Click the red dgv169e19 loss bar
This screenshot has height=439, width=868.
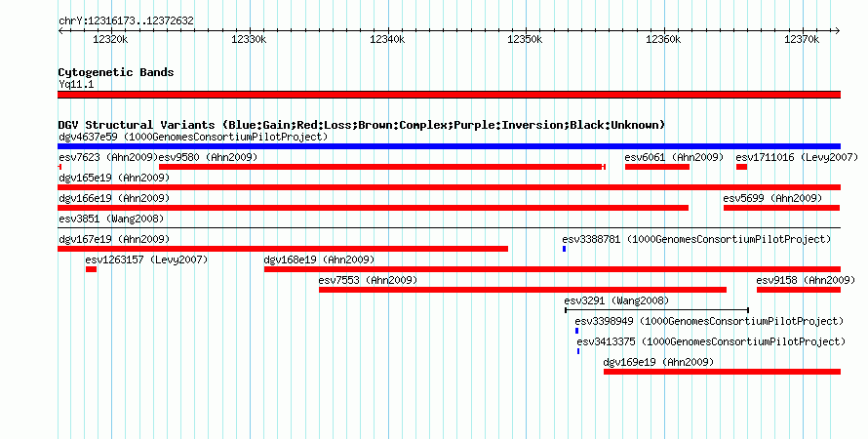723,372
